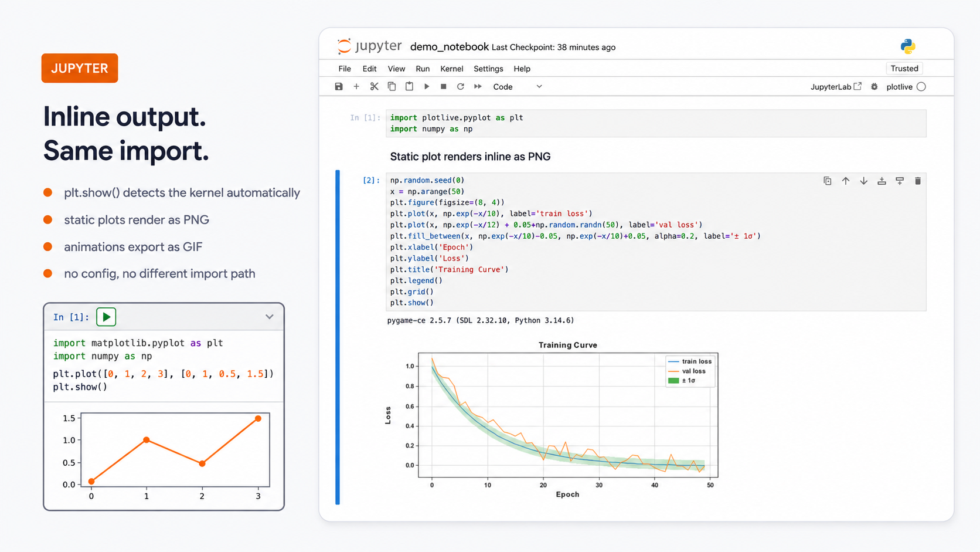980x552 pixels.
Task: Move cell [2] up with arrow icon
Action: (846, 181)
